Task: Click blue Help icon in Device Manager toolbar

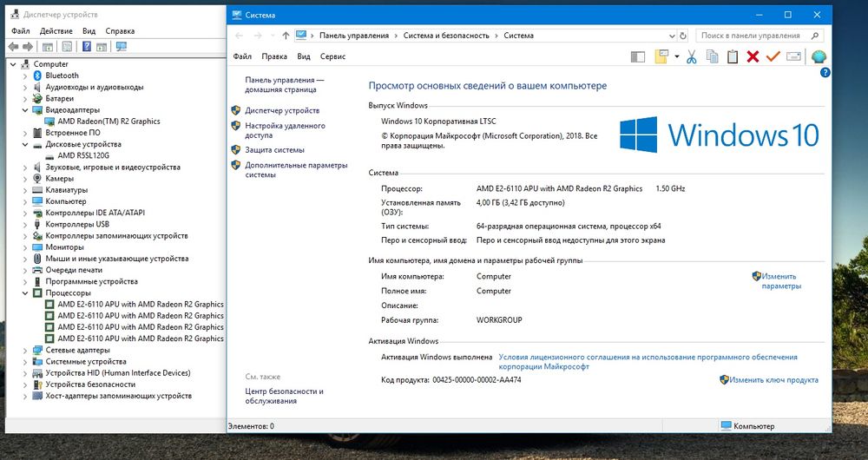Action: pyautogui.click(x=86, y=47)
